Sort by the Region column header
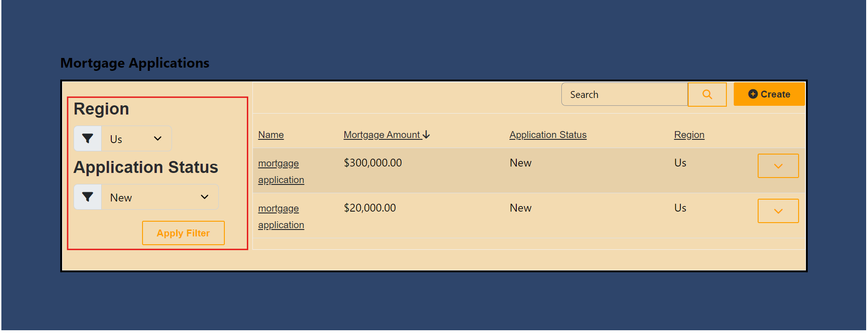The image size is (868, 333). pos(689,135)
